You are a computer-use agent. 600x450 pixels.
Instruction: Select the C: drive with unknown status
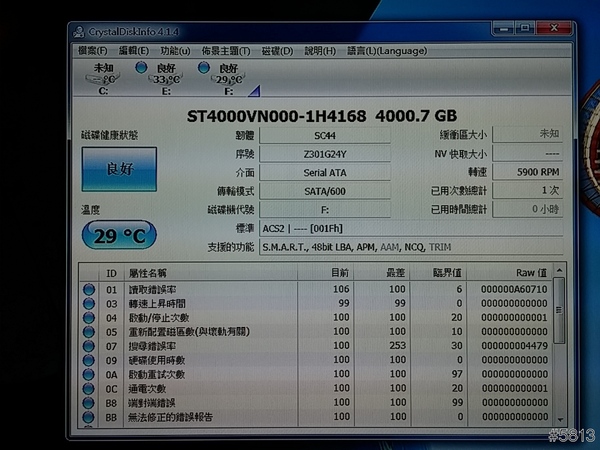click(x=102, y=77)
